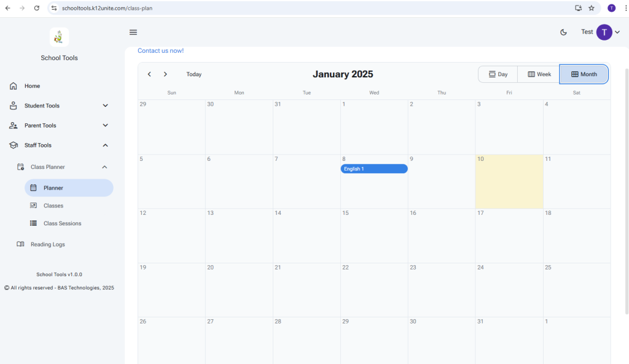
Task: Open the hamburger menu icon
Action: [133, 33]
